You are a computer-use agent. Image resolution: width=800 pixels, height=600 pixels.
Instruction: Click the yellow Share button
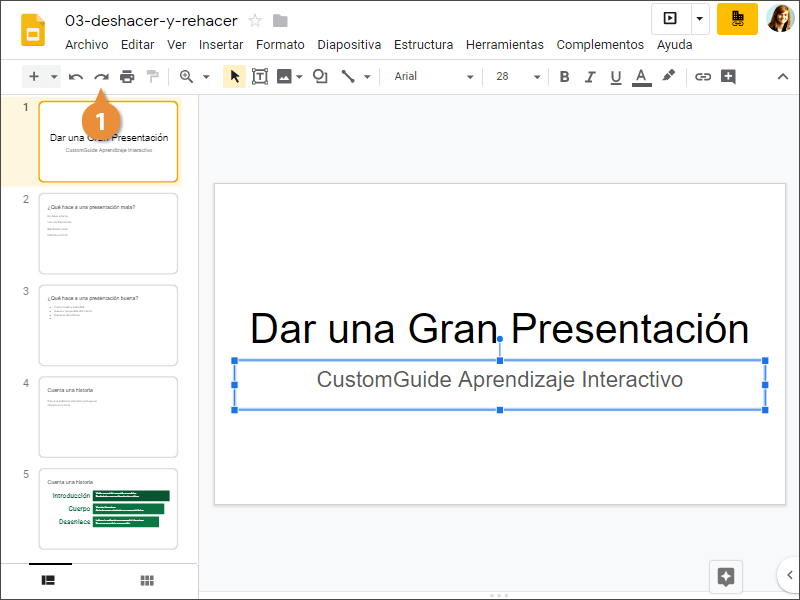737,19
